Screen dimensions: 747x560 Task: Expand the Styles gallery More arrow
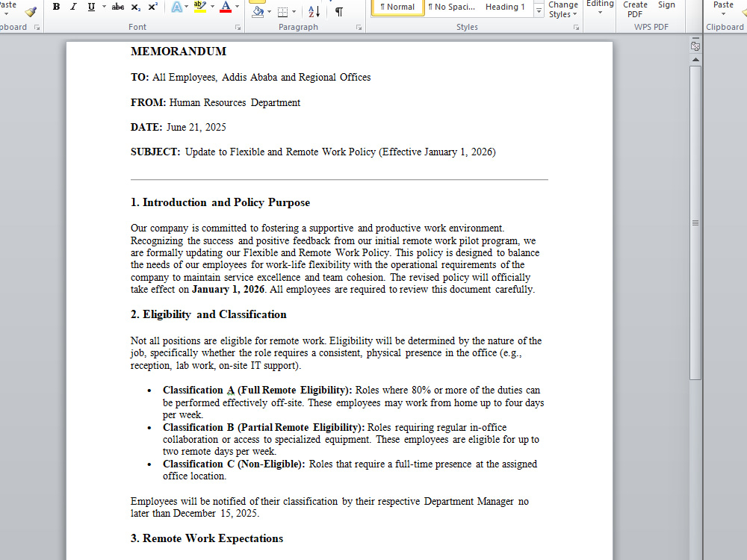539,11
